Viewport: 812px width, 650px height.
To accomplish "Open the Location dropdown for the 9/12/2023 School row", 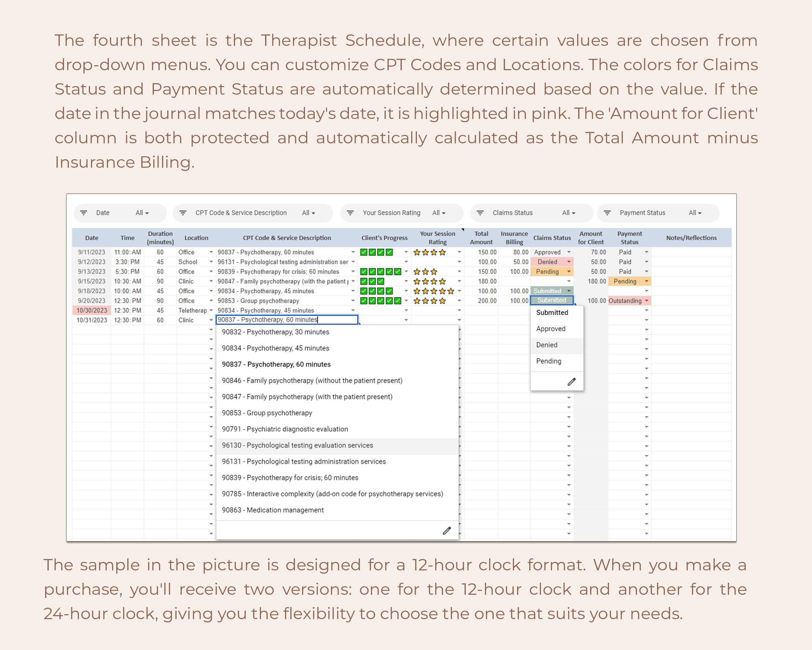I will click(211, 262).
